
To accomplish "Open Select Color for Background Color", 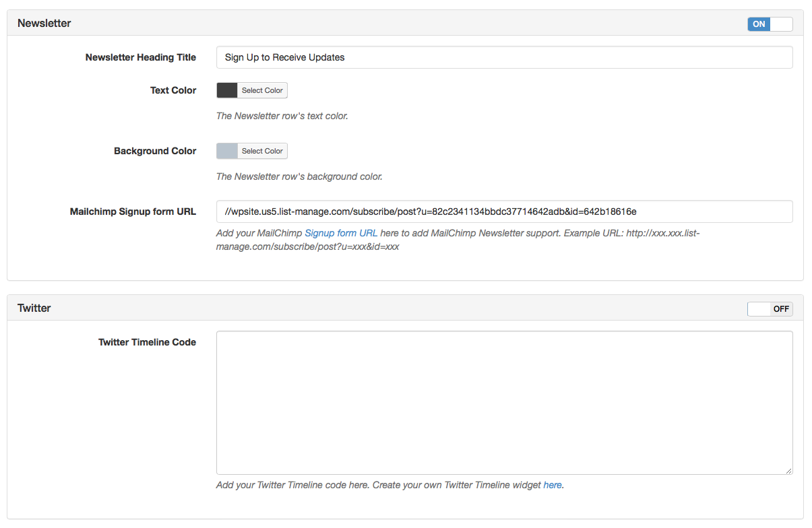I will (262, 151).
